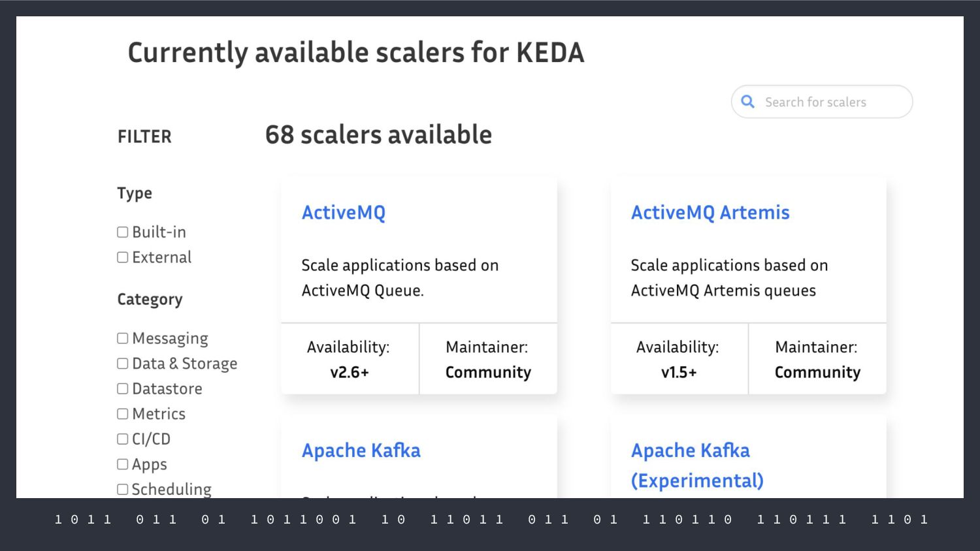Check the Metrics category box
980x551 pixels.
click(x=123, y=414)
